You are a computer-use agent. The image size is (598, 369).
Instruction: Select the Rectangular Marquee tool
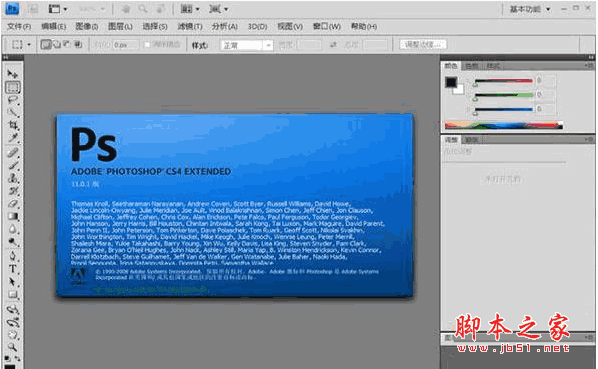point(13,87)
